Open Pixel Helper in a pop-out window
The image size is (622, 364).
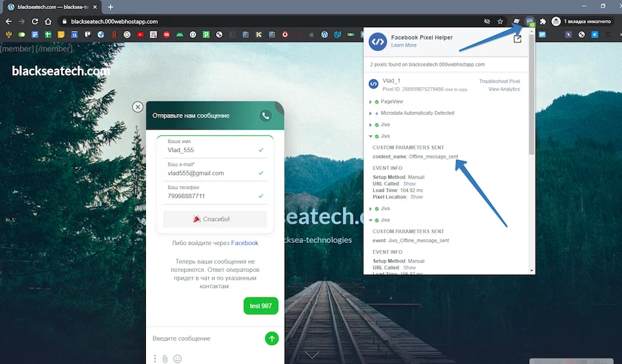tap(517, 39)
